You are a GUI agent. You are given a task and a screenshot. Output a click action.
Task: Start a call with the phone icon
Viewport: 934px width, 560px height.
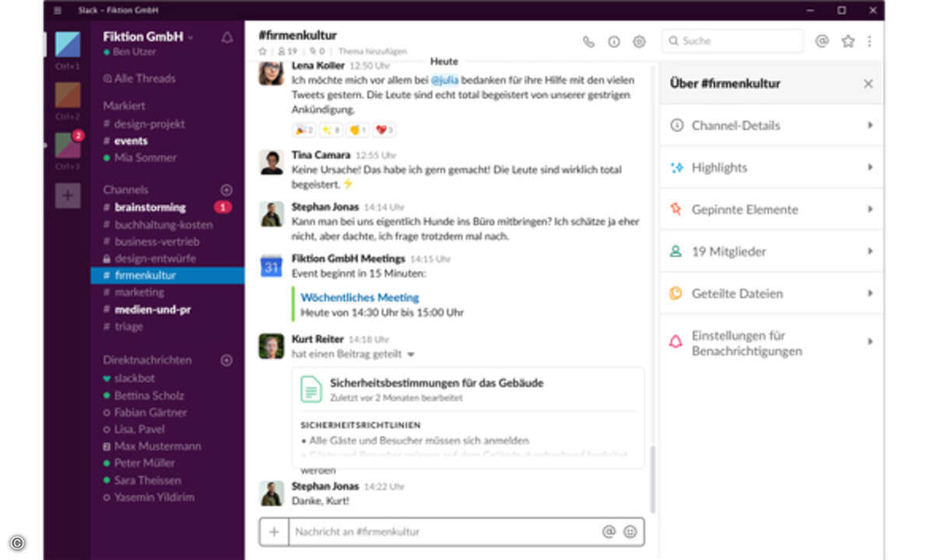point(588,42)
